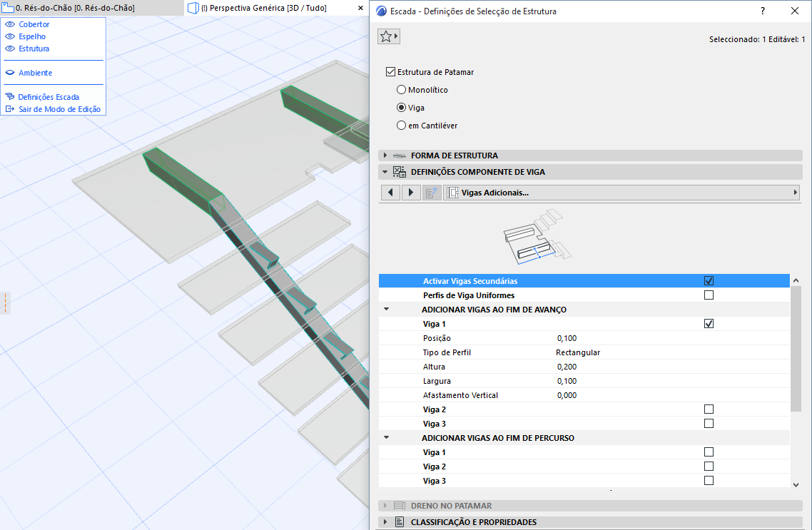Toggle Espelho eye visibility icon

pos(10,36)
